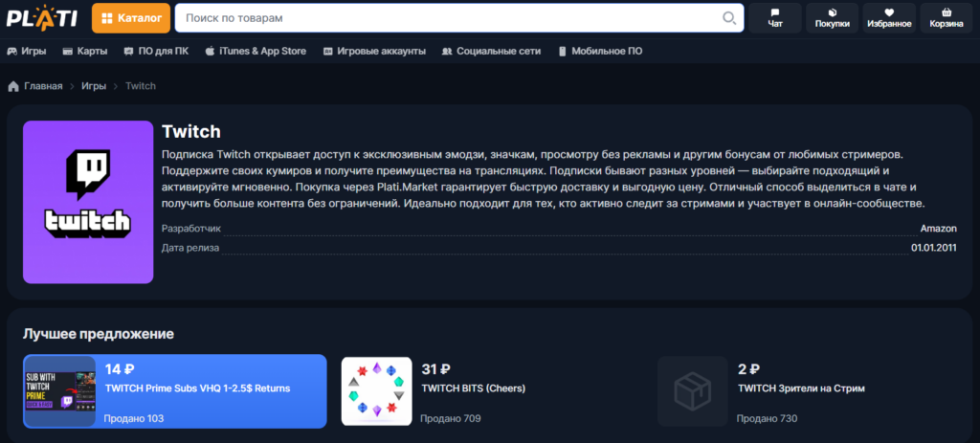Click the Amazon developer value

[x=938, y=229]
